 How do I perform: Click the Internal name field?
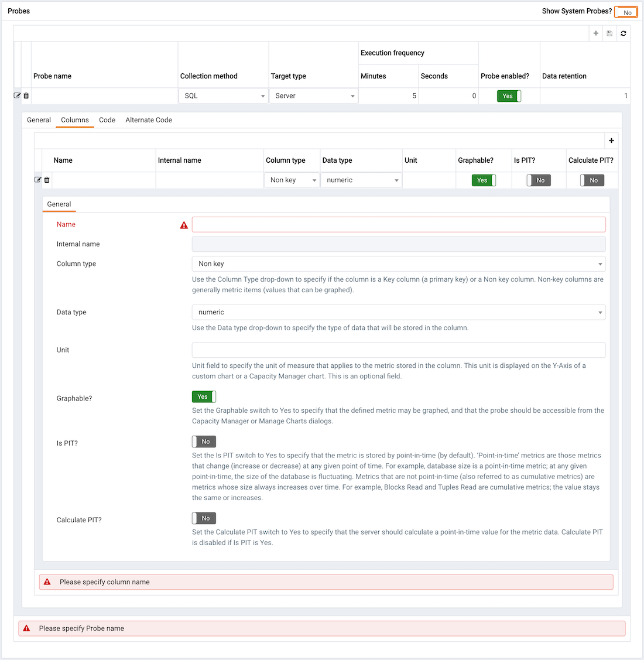399,244
